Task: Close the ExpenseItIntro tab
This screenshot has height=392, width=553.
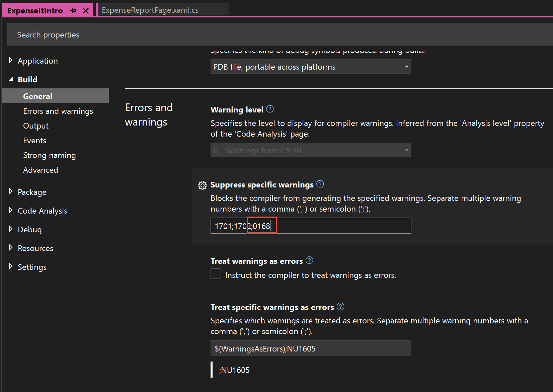Action: [86, 11]
